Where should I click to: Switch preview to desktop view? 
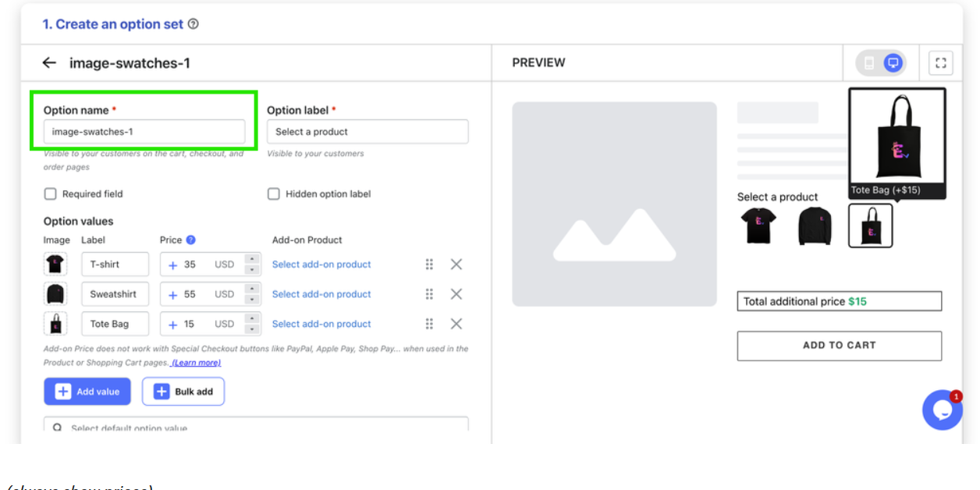click(x=893, y=62)
